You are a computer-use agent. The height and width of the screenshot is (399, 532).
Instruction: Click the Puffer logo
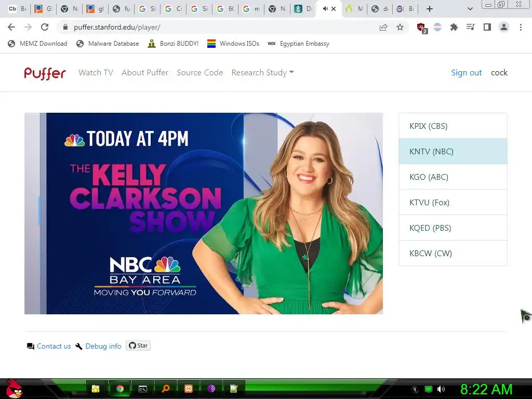click(45, 73)
